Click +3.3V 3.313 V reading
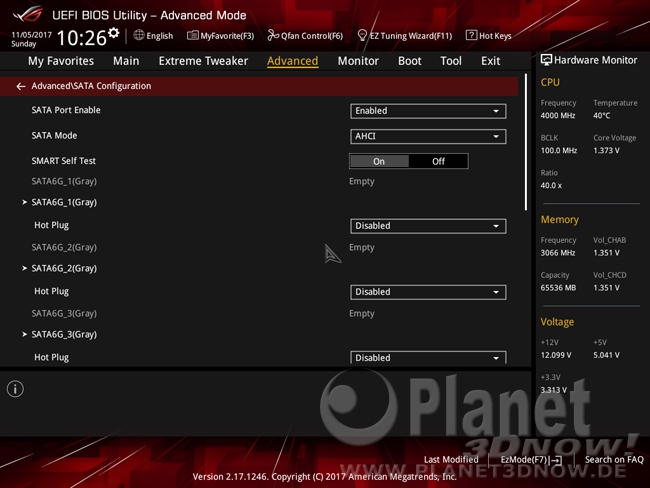This screenshot has width=650, height=488. 553,390
